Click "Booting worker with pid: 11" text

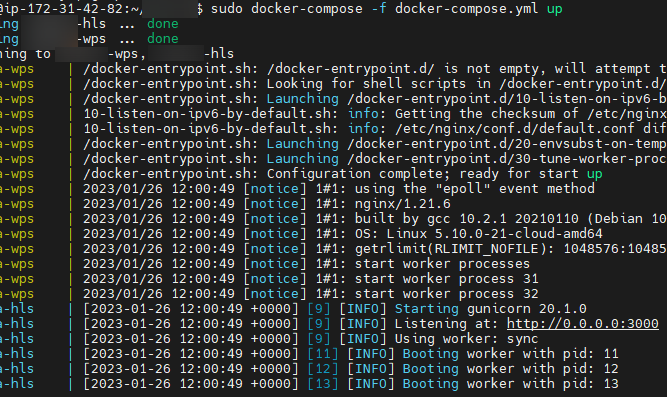point(510,354)
